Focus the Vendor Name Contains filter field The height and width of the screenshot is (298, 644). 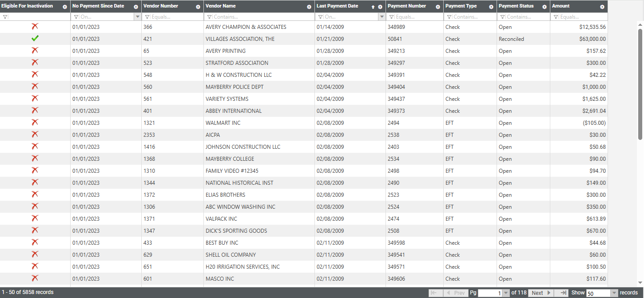click(263, 17)
